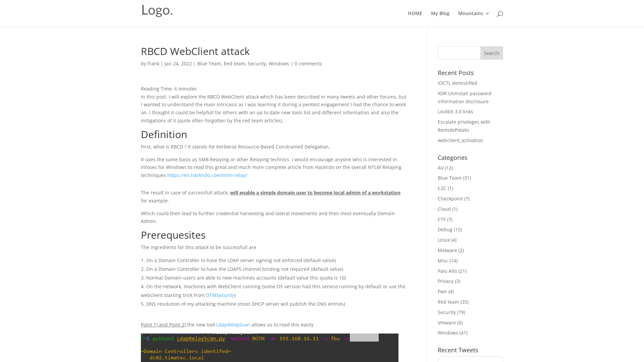Open the LdapRelayScan link
The image size is (644, 362).
click(233, 325)
